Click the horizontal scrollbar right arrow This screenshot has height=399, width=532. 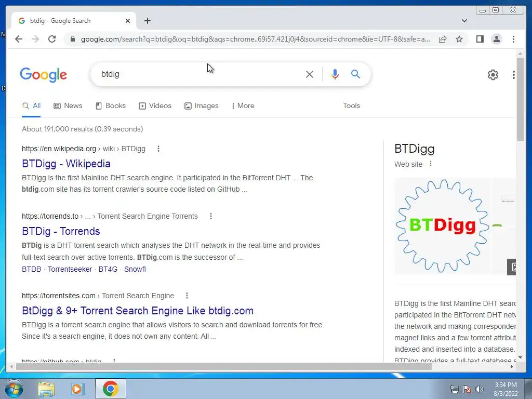[x=512, y=366]
